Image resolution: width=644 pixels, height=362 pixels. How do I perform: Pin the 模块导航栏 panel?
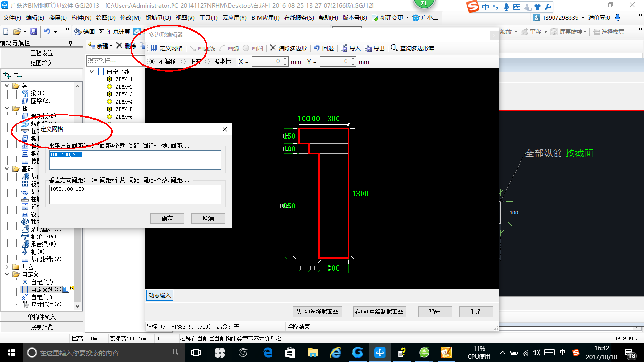[x=71, y=43]
